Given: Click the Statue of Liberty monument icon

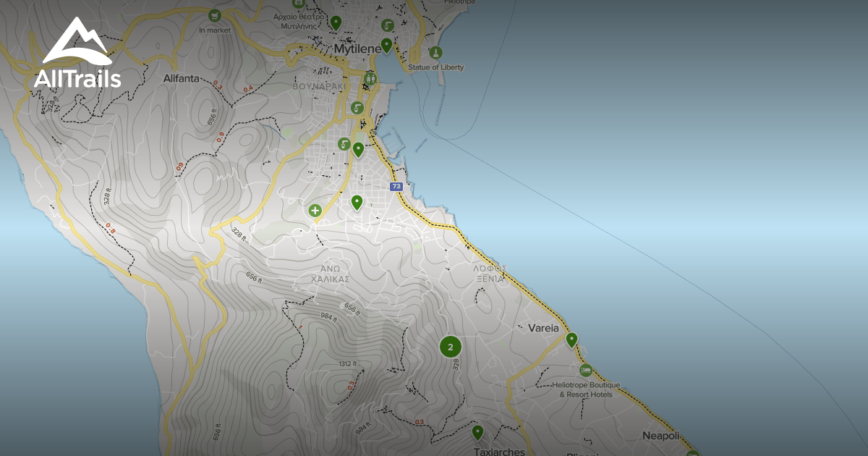Looking at the screenshot, I should pyautogui.click(x=435, y=52).
